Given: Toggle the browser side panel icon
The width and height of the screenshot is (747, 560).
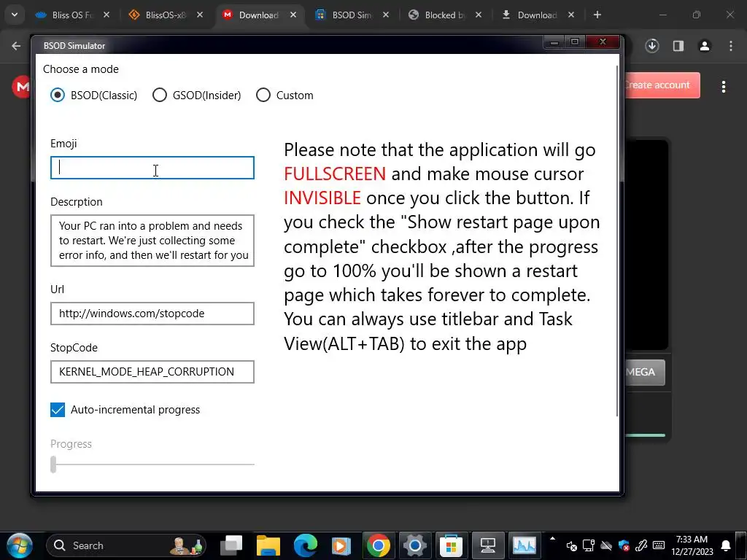Looking at the screenshot, I should (x=678, y=46).
